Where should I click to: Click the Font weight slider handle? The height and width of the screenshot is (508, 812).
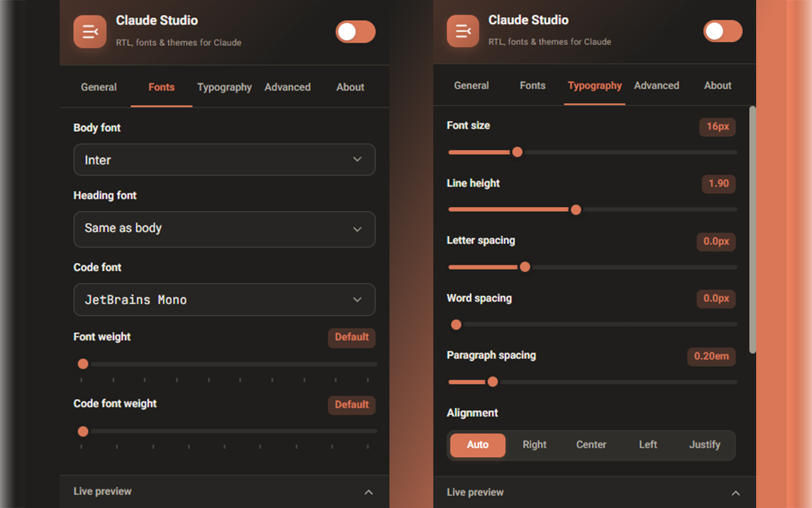tap(83, 364)
